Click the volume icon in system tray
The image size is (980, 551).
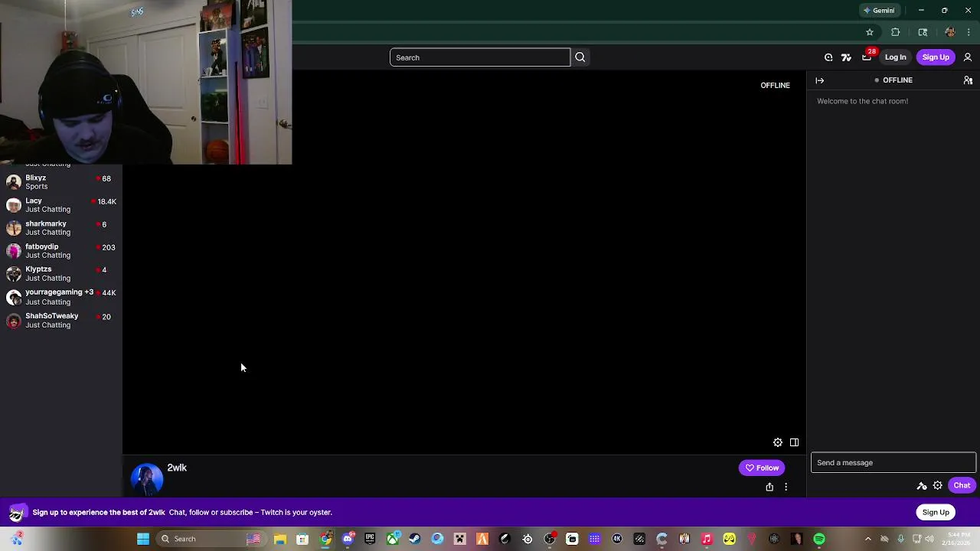tap(929, 539)
